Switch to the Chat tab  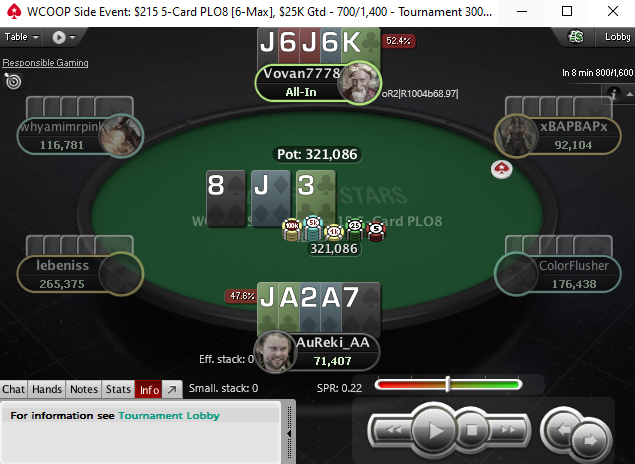[13, 389]
